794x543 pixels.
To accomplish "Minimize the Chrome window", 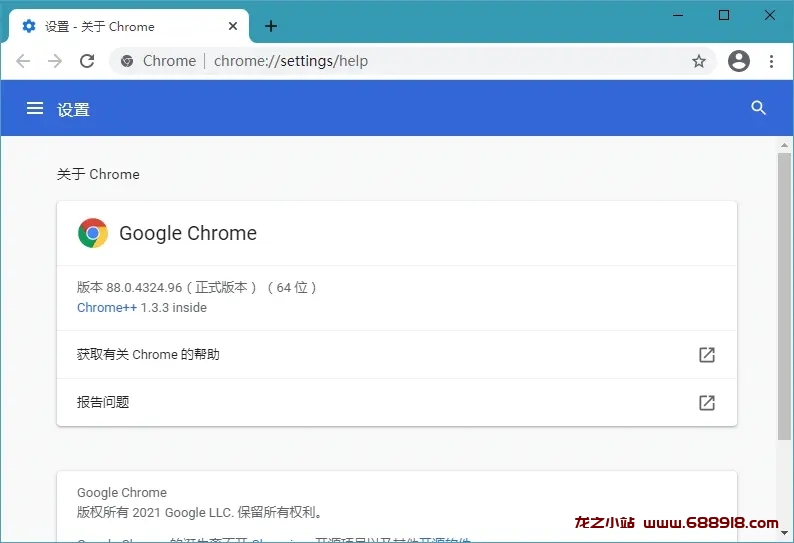I will click(678, 16).
